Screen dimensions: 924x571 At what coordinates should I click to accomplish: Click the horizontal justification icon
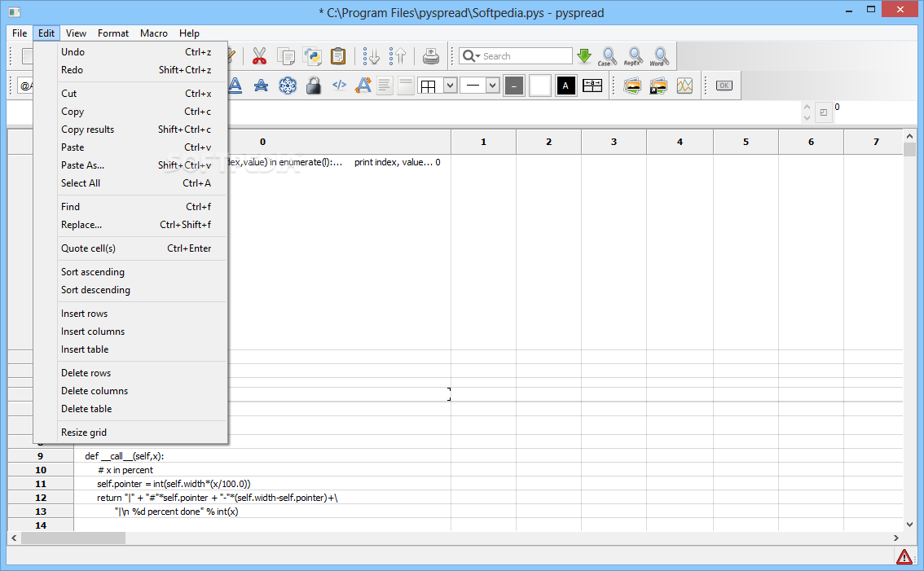[385, 86]
